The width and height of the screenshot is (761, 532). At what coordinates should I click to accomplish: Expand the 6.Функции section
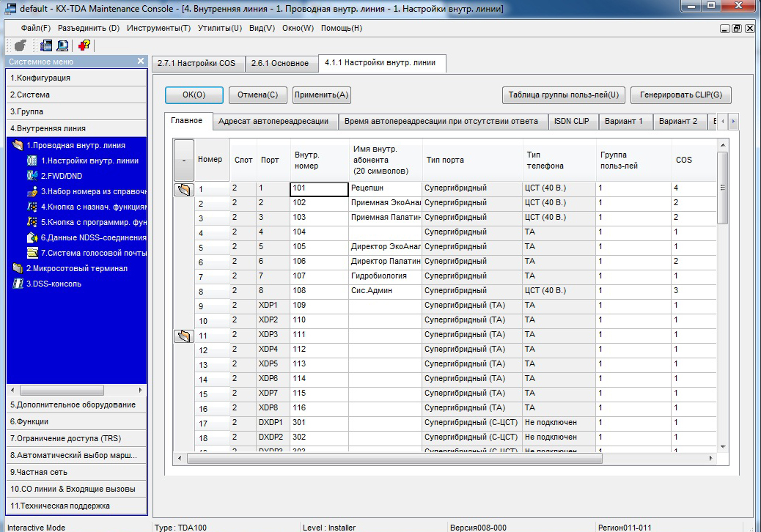(76, 421)
